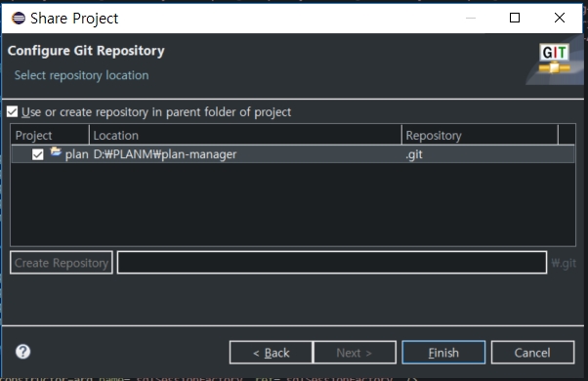Viewport: 588px width, 381px height.
Task: Open the help question mark icon
Action: 22,352
